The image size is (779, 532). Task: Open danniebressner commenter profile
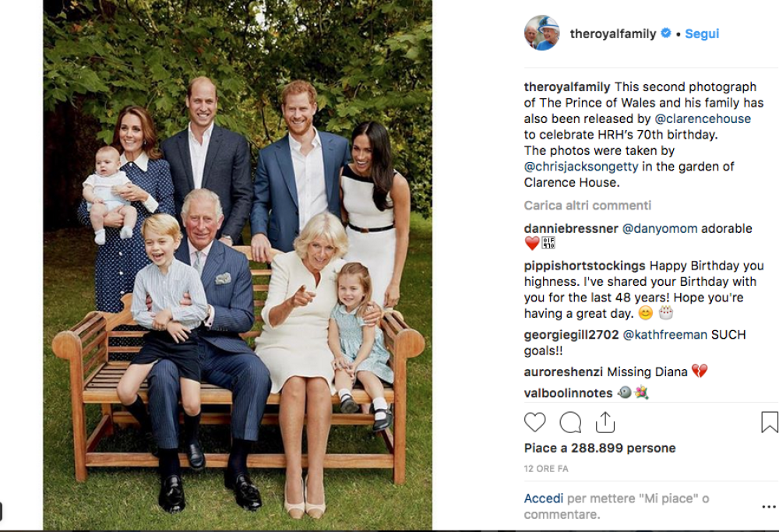point(571,228)
